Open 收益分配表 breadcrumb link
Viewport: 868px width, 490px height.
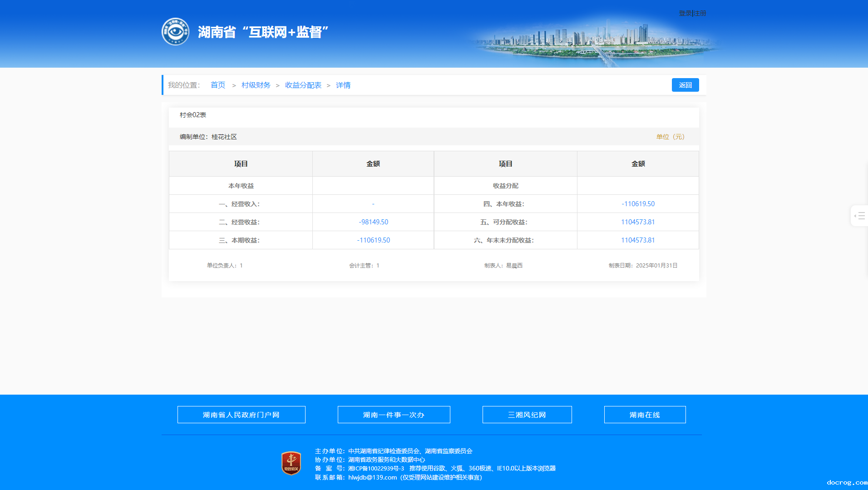(303, 85)
